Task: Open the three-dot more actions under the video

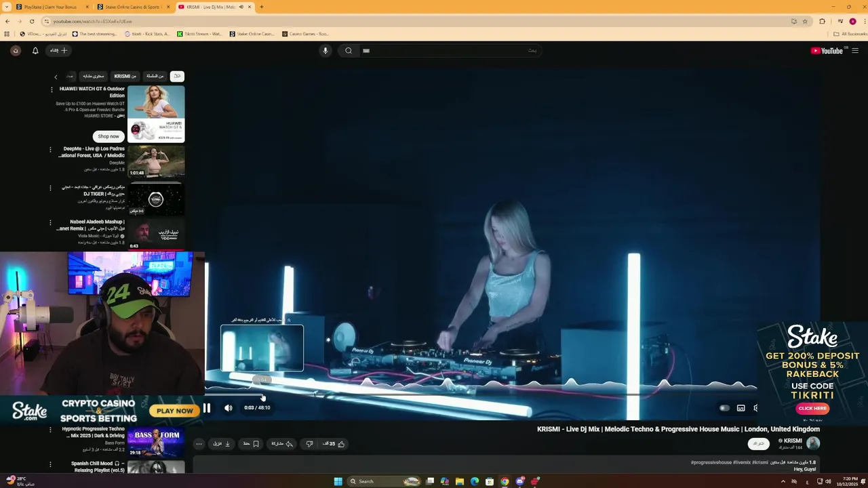Action: click(x=199, y=444)
